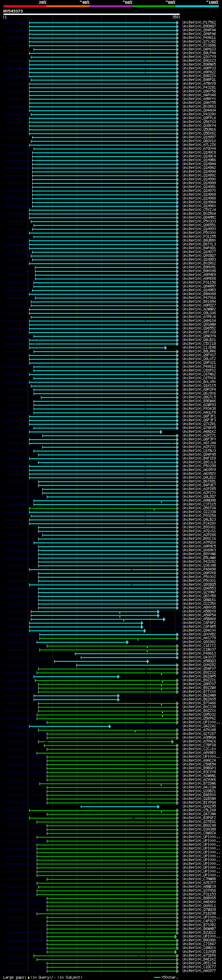Image resolution: width=222 pixels, height=980 pixels.
Task: Open the UniRef100_A7PAC6 entry
Action: [x=199, y=742]
